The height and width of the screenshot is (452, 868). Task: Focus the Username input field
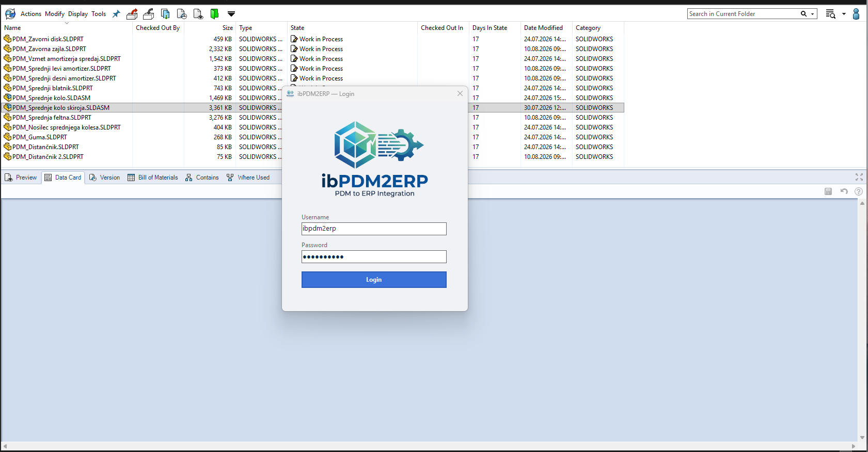pyautogui.click(x=374, y=229)
